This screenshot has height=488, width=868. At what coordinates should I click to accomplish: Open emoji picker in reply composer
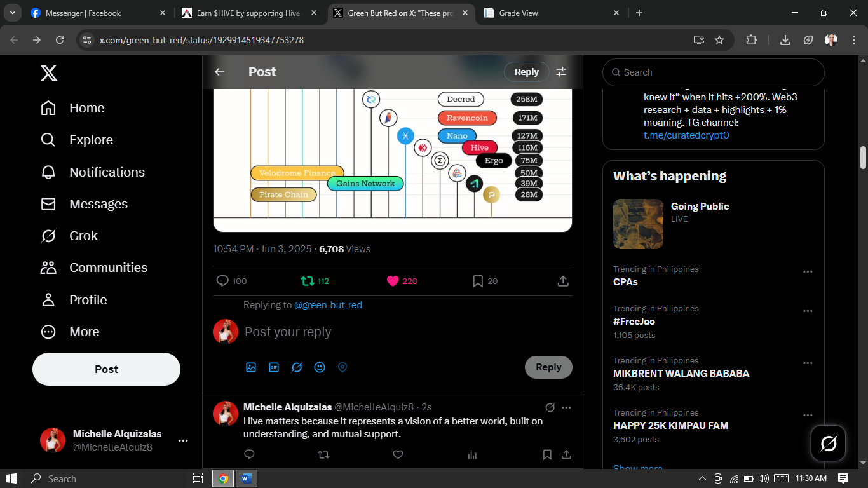click(x=320, y=367)
